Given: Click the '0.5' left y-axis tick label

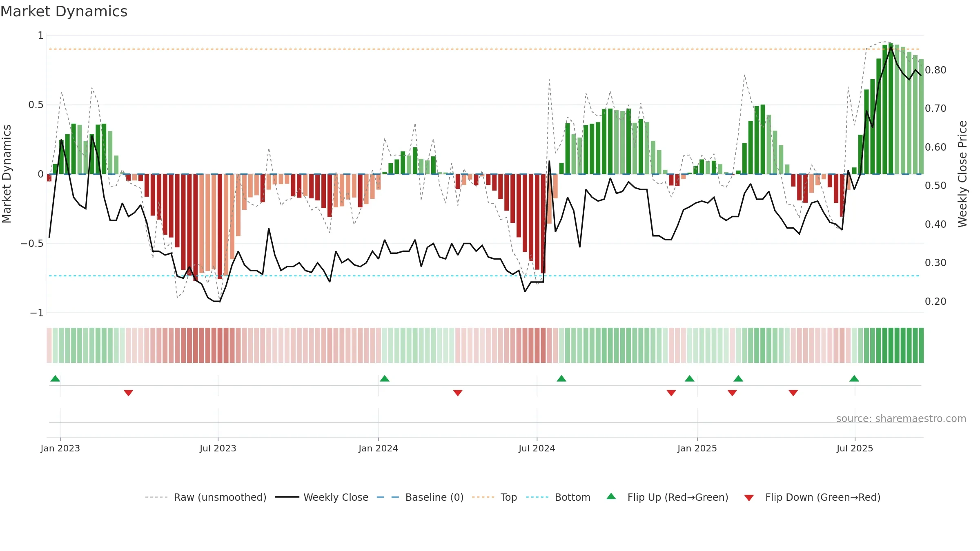Looking at the screenshot, I should (x=36, y=105).
